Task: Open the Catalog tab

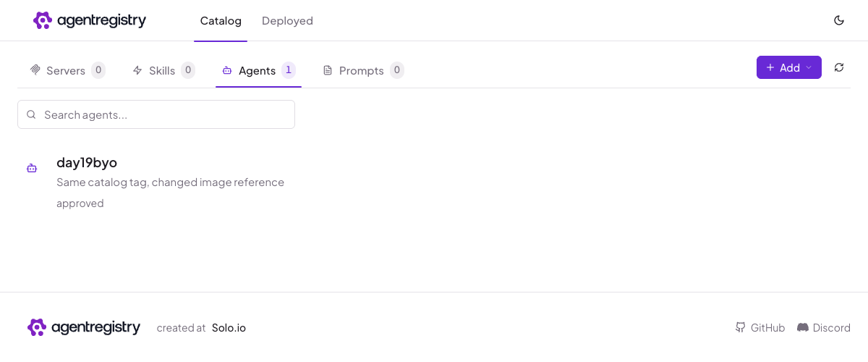Action: click(x=221, y=21)
